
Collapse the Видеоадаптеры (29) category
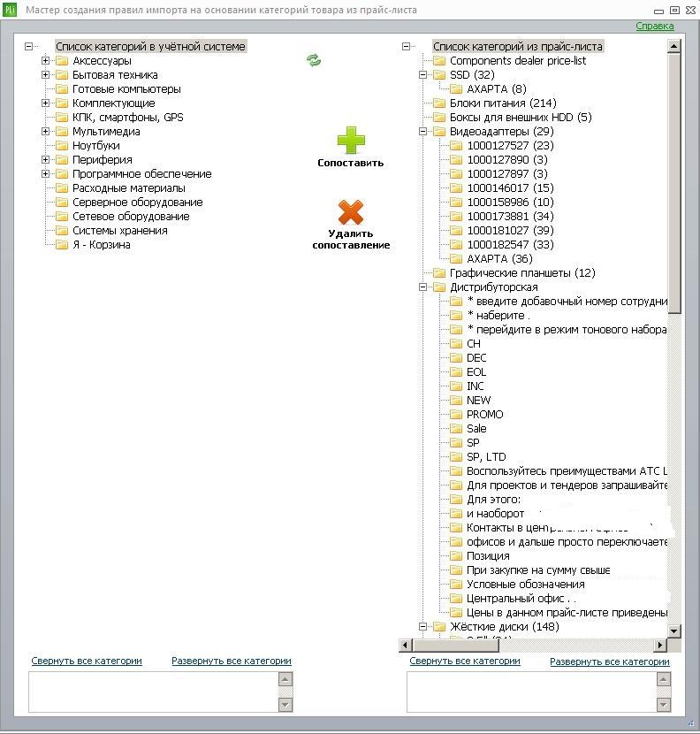point(423,132)
